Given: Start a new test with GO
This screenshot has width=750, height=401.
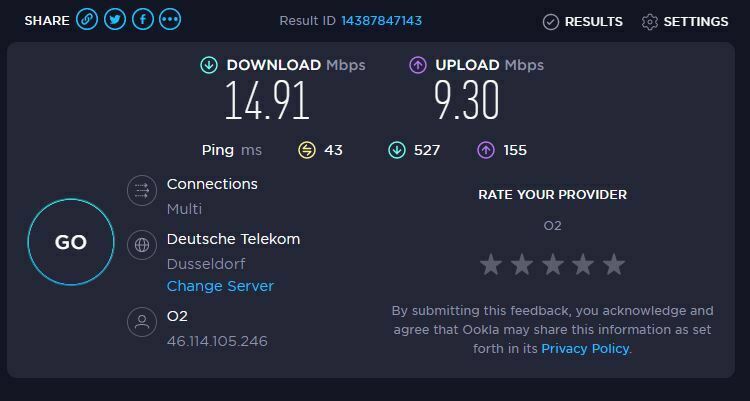Looking at the screenshot, I should [x=71, y=242].
